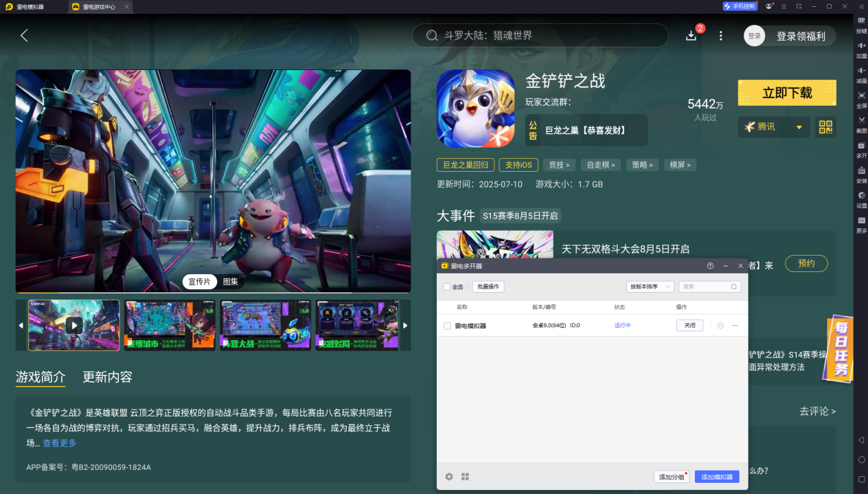Show the QR code next to 腾讯

click(825, 127)
